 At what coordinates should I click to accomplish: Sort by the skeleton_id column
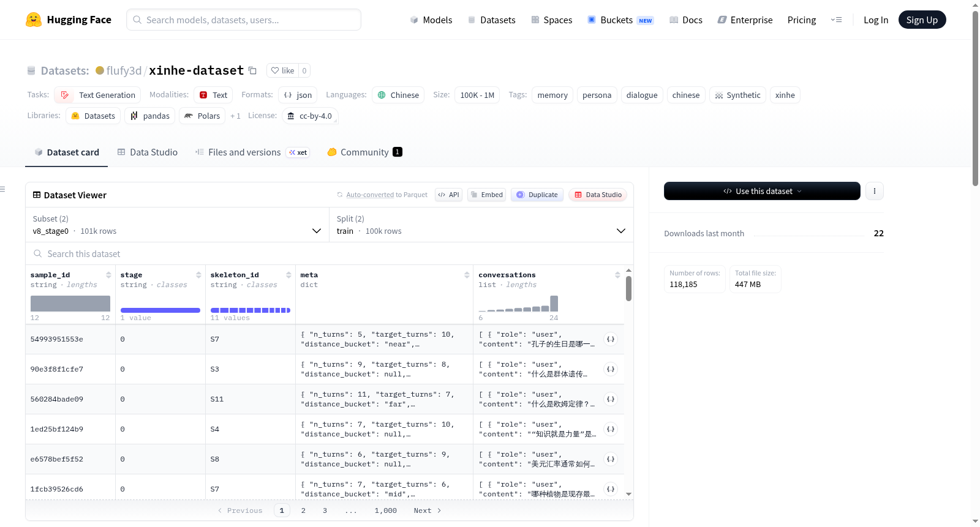[x=288, y=275]
